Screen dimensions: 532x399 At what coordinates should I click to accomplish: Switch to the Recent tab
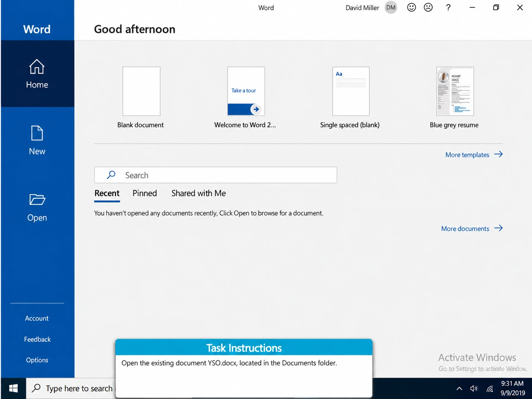107,193
